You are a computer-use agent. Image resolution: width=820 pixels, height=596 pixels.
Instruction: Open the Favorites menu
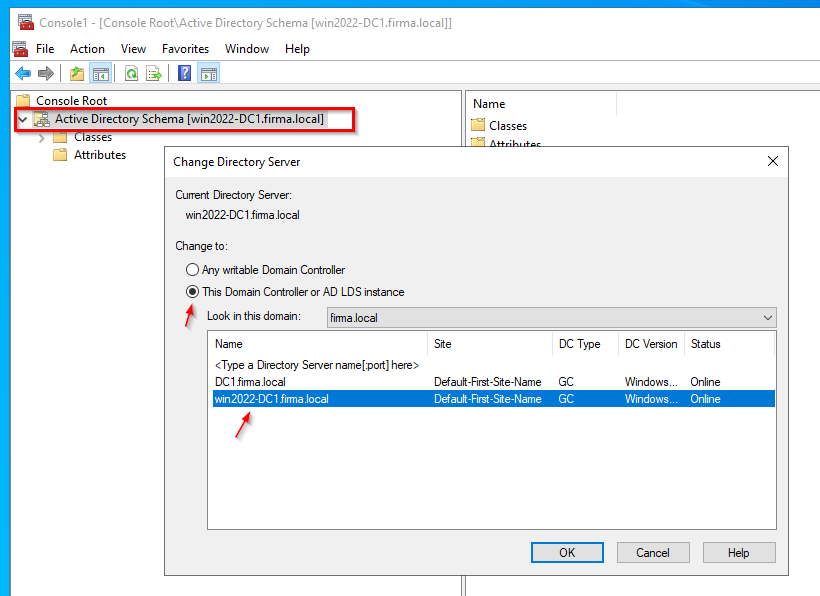tap(185, 48)
